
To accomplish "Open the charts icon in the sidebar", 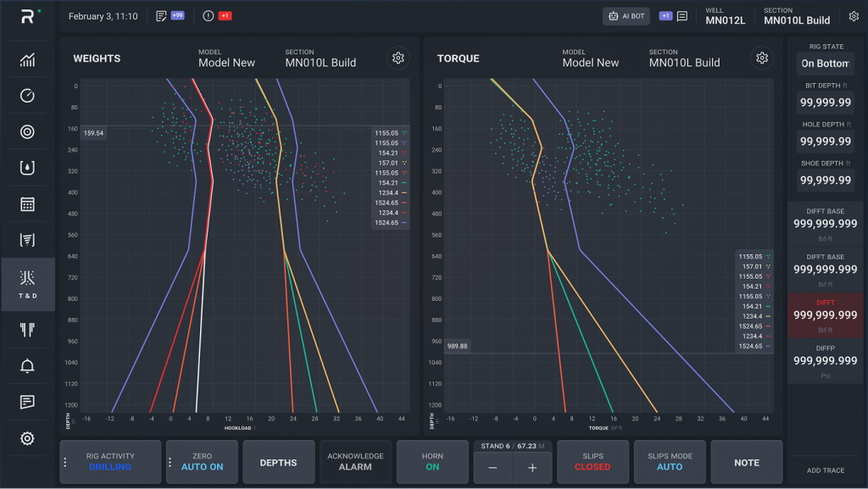I will 27,59.
